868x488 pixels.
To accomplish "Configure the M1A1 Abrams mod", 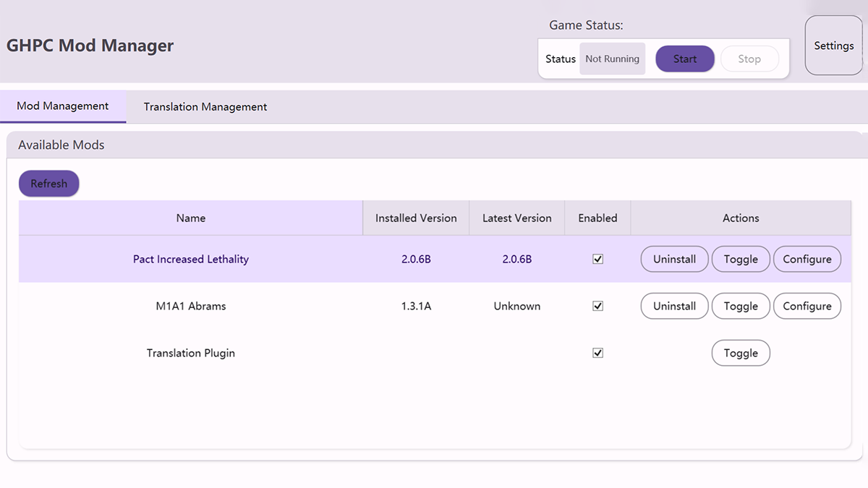I will [x=807, y=306].
